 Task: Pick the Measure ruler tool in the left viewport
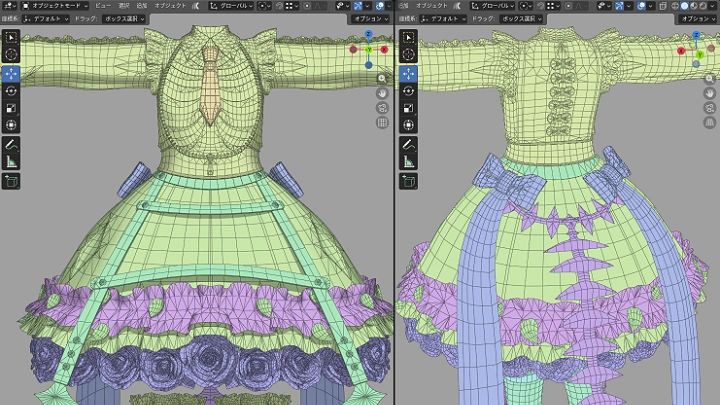click(11, 162)
